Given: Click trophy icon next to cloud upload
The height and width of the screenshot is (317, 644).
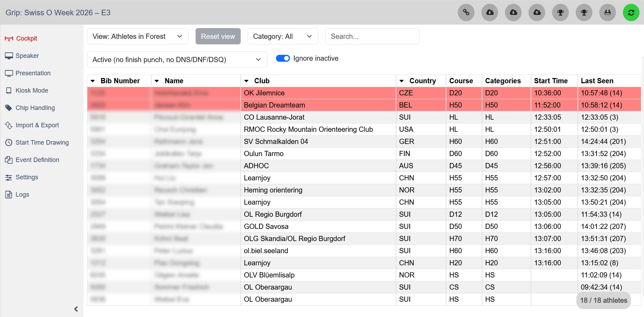Looking at the screenshot, I should [560, 12].
